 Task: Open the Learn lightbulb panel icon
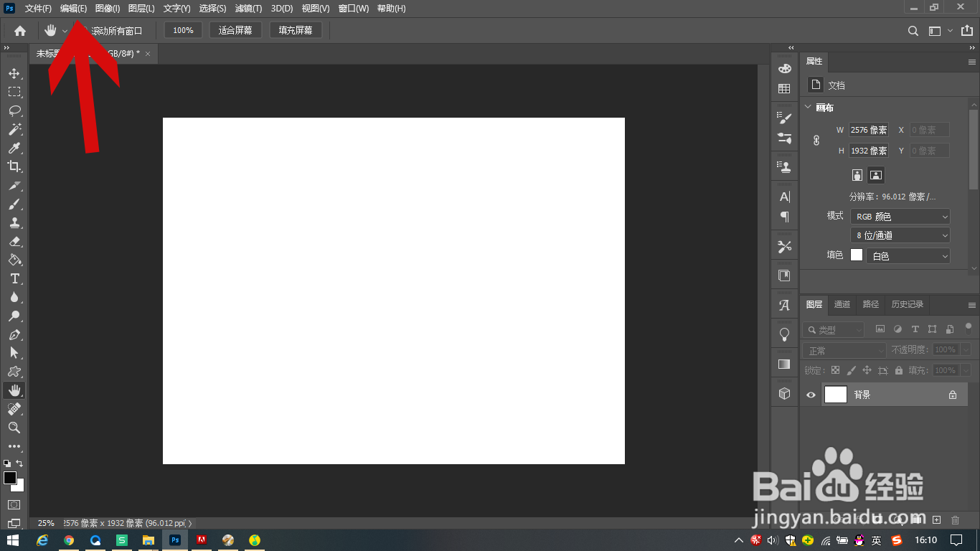coord(784,334)
